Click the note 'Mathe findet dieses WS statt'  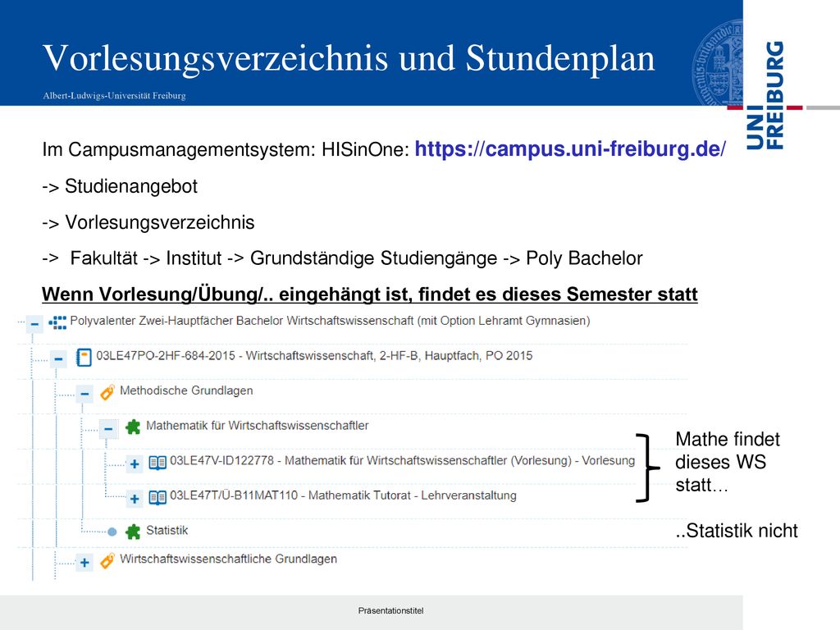pos(728,462)
